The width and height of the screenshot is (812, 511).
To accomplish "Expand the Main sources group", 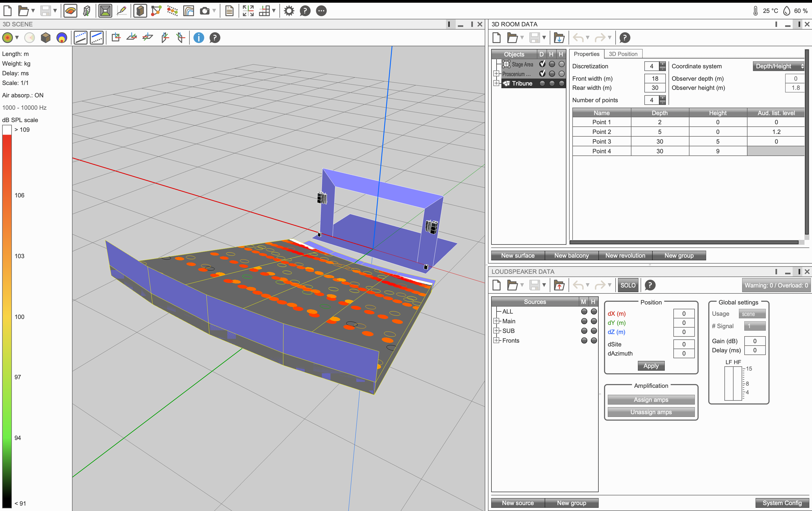I will [x=496, y=321].
